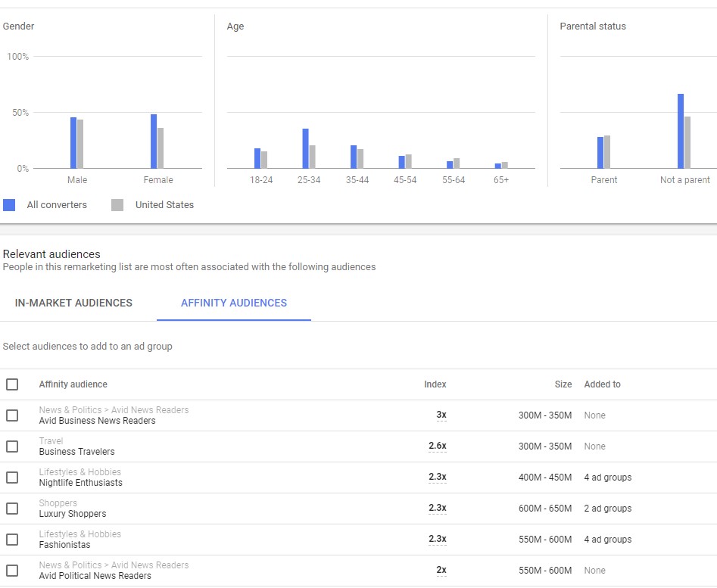The image size is (717, 588).
Task: Click the Affinity audience column header
Action: click(73, 384)
